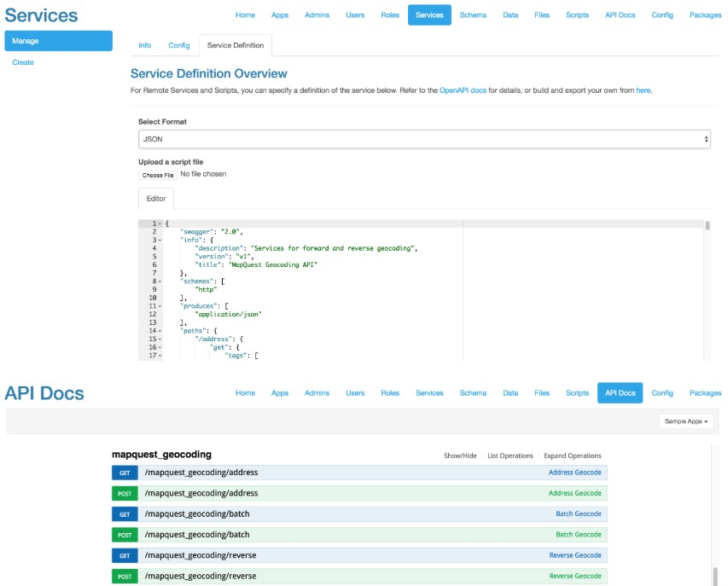Toggle Show/Hide for mapquest_geocoding

460,455
